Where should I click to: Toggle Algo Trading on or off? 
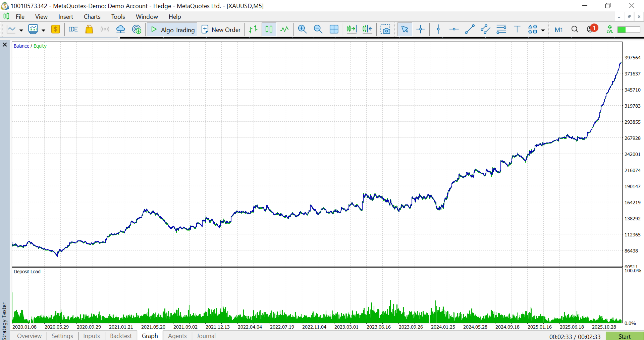click(x=172, y=30)
